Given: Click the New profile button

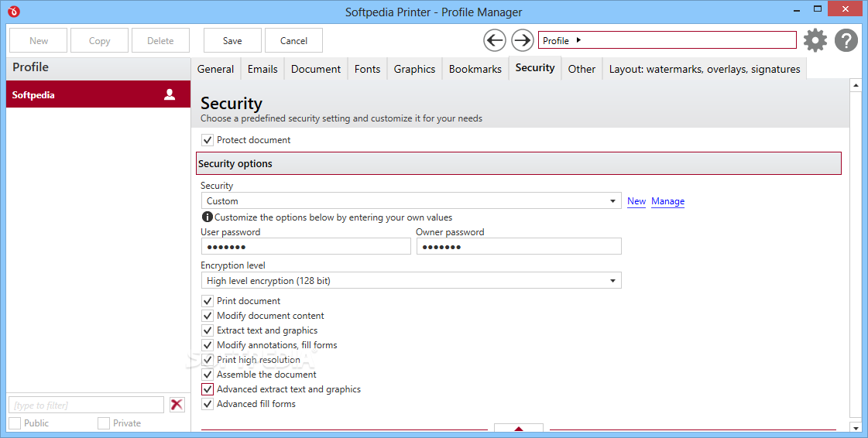Looking at the screenshot, I should (x=39, y=40).
